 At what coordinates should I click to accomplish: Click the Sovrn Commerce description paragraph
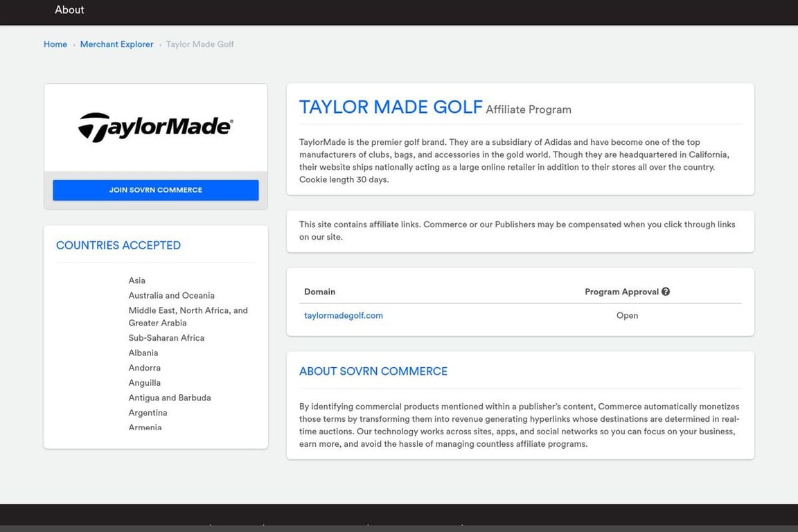519,425
